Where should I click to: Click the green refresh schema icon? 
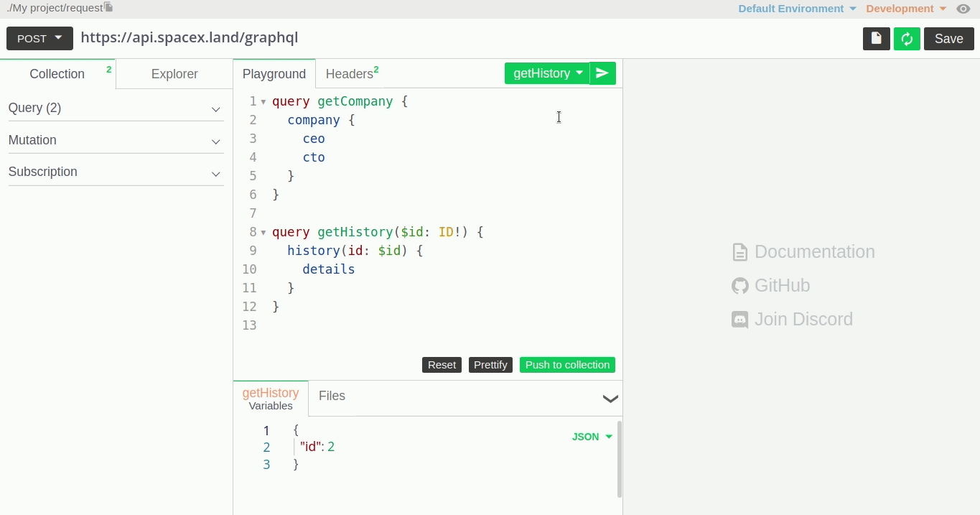coord(907,39)
